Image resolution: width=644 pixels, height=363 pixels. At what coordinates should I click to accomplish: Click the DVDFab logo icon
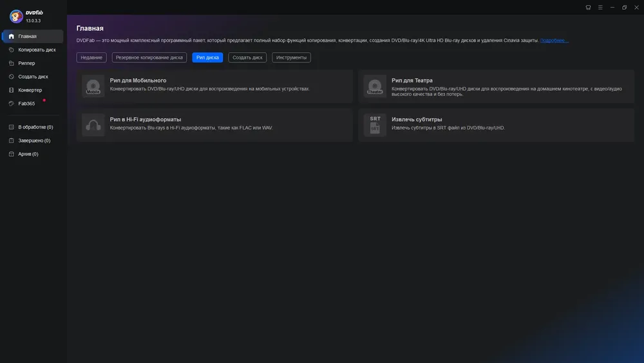(x=16, y=16)
